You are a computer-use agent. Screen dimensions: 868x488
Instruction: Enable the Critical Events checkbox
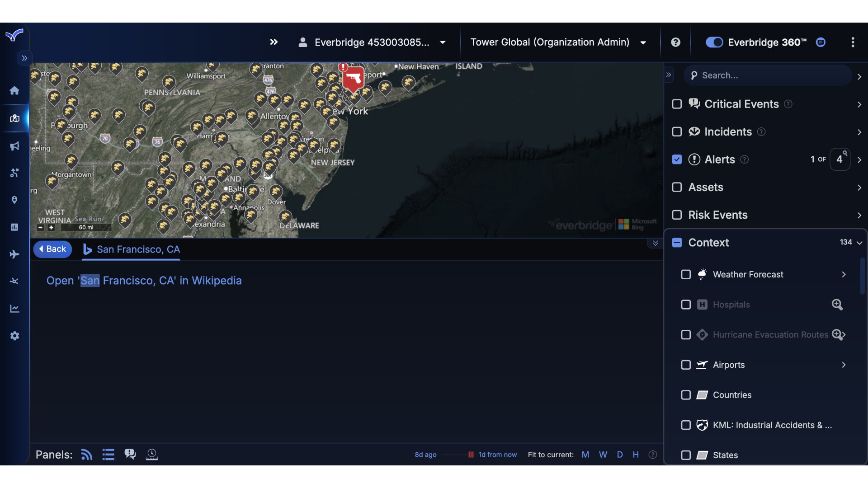pyautogui.click(x=677, y=104)
